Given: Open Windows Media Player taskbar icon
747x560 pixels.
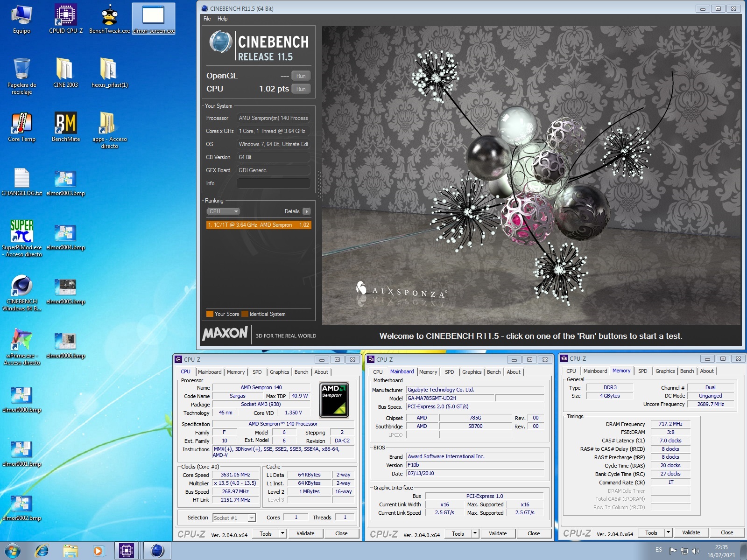Looking at the screenshot, I should click(x=98, y=551).
